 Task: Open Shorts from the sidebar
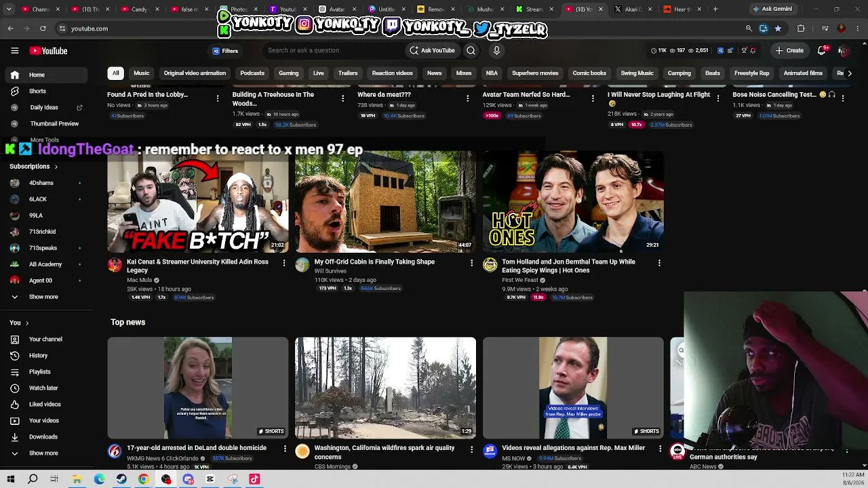coord(38,91)
